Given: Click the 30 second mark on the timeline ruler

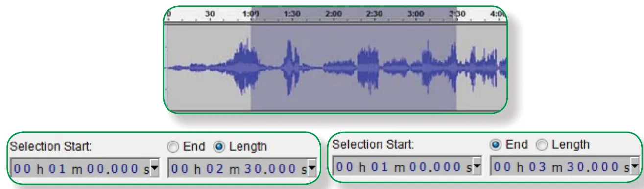Looking at the screenshot, I should (210, 14).
